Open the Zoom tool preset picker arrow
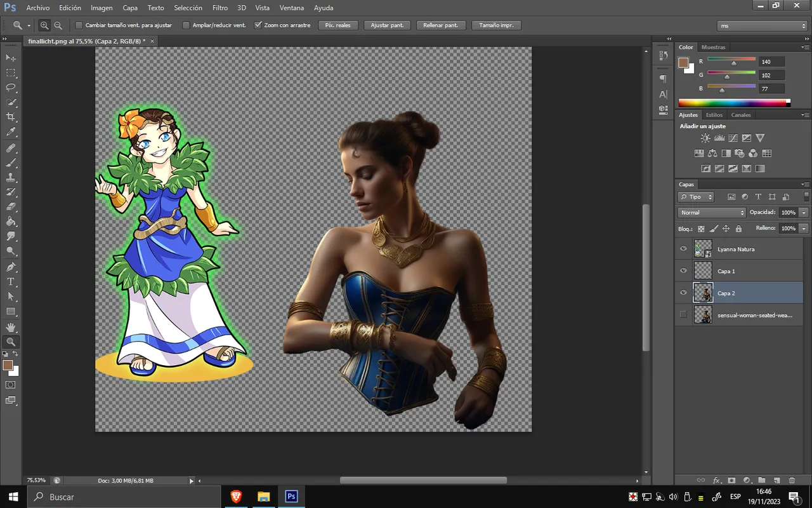Image resolution: width=812 pixels, height=508 pixels. point(29,25)
